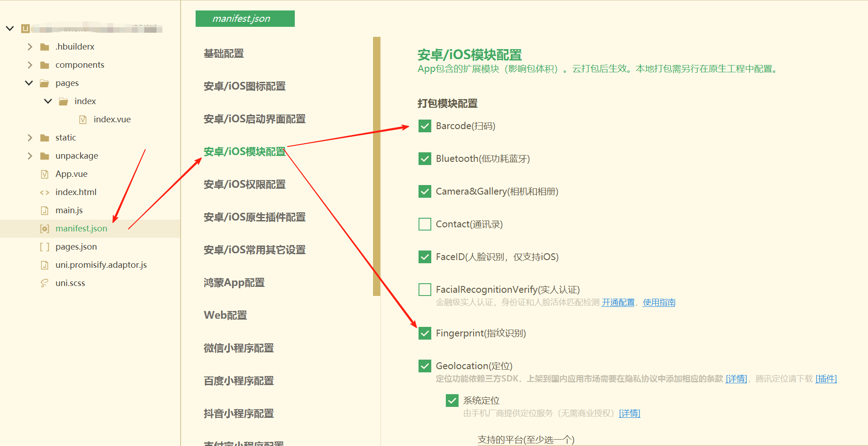Click the main.js JS file icon
The width and height of the screenshot is (868, 446).
pos(44,210)
